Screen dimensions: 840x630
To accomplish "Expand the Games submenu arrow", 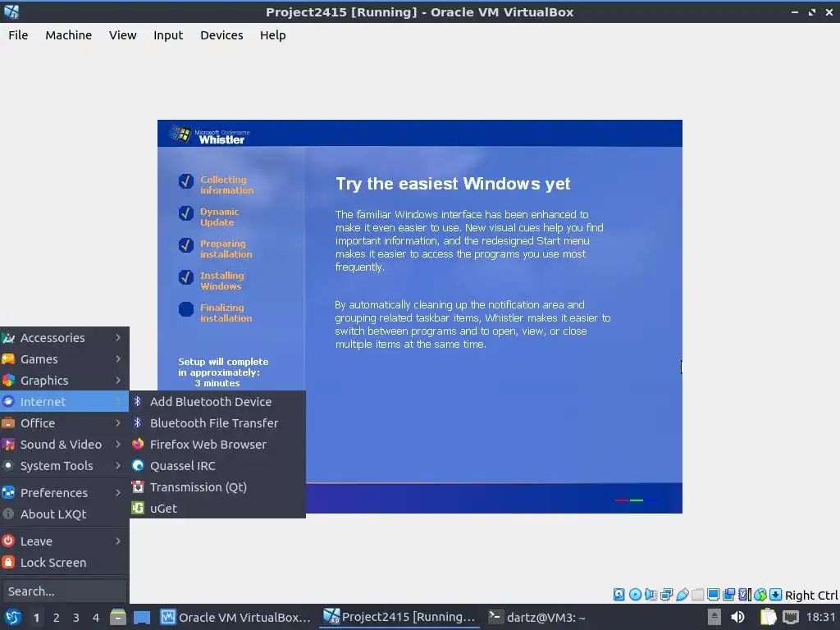I will (x=118, y=359).
